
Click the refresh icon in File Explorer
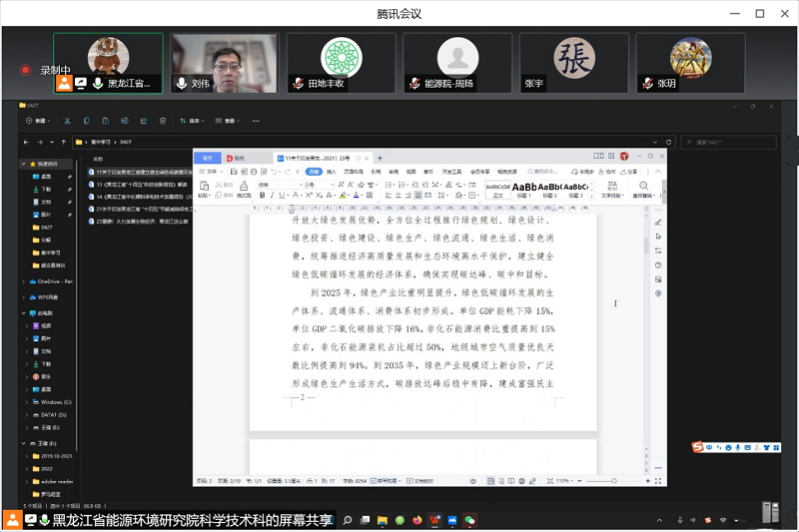click(668, 142)
